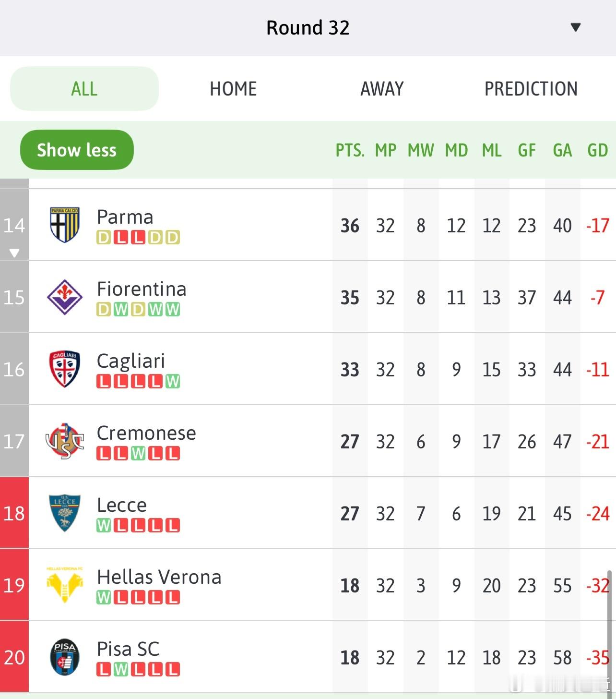Switch to the AWAY tab
The width and height of the screenshot is (616, 699).
pos(382,89)
